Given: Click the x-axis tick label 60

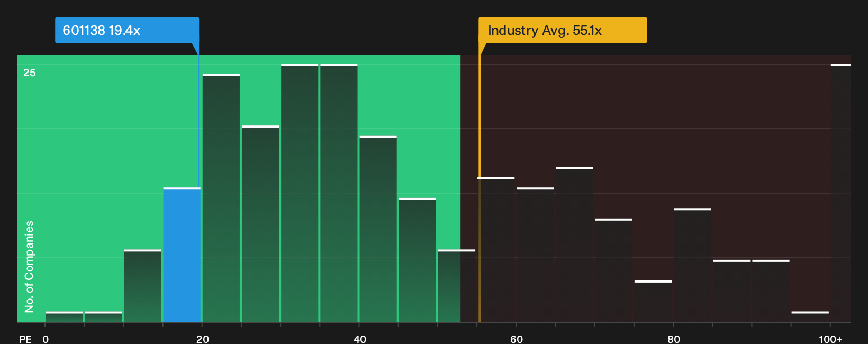Looking at the screenshot, I should [x=517, y=339].
